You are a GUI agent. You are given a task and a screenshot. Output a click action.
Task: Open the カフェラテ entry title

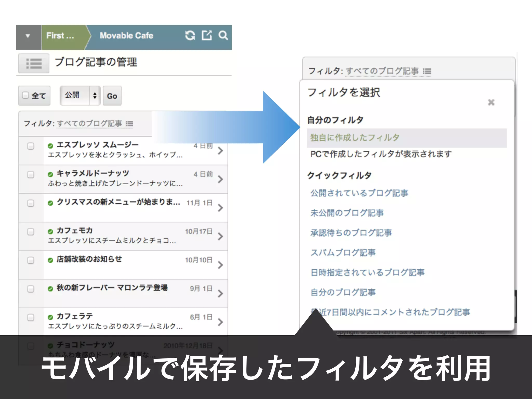(x=75, y=316)
